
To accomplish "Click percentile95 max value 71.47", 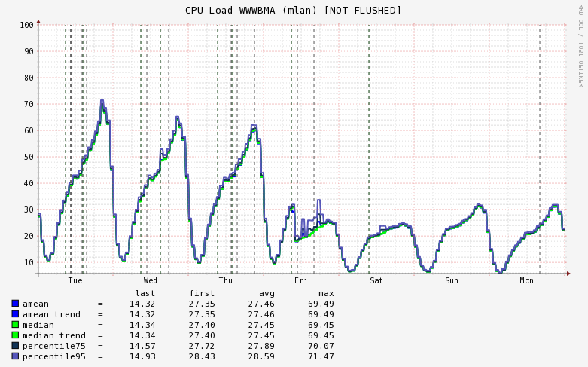I will coord(321,356).
